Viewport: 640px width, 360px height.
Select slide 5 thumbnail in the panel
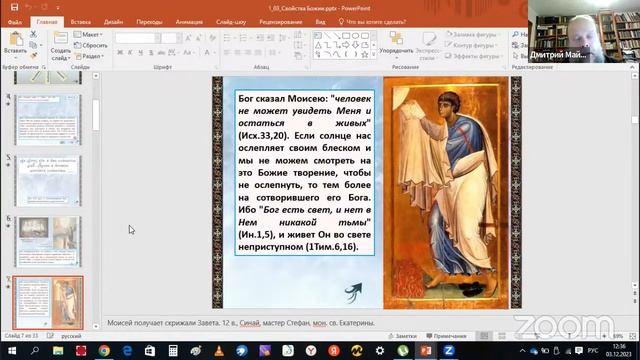48,181
